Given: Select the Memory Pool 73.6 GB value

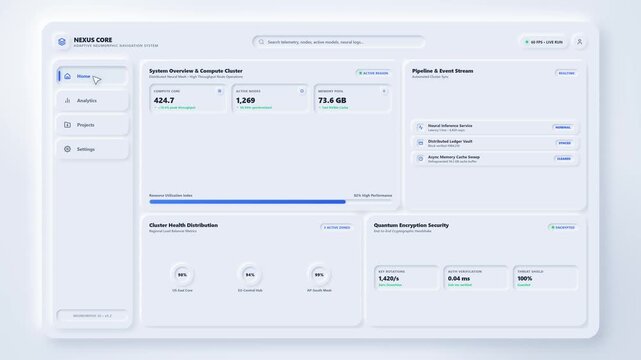Looking at the screenshot, I should pyautogui.click(x=332, y=100).
